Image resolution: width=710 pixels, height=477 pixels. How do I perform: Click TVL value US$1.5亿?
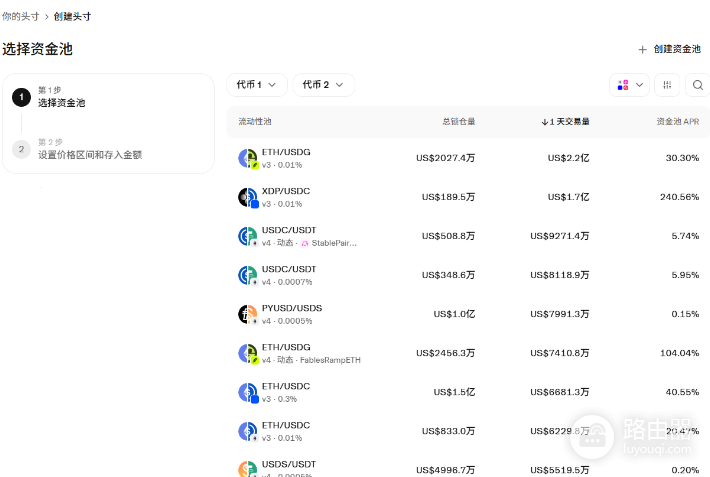point(454,392)
